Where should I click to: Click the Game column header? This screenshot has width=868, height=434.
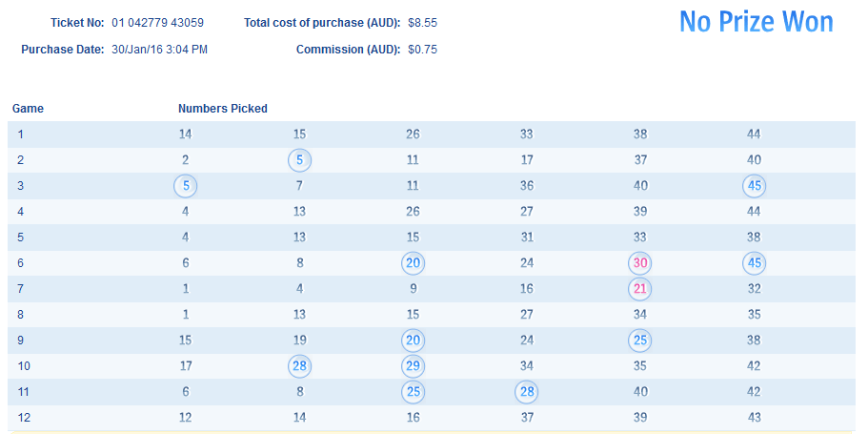click(28, 109)
